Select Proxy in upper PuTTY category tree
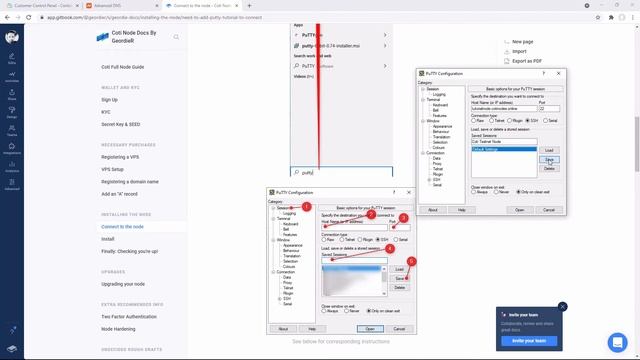Screen dimensions: 640x360 pos(437,164)
